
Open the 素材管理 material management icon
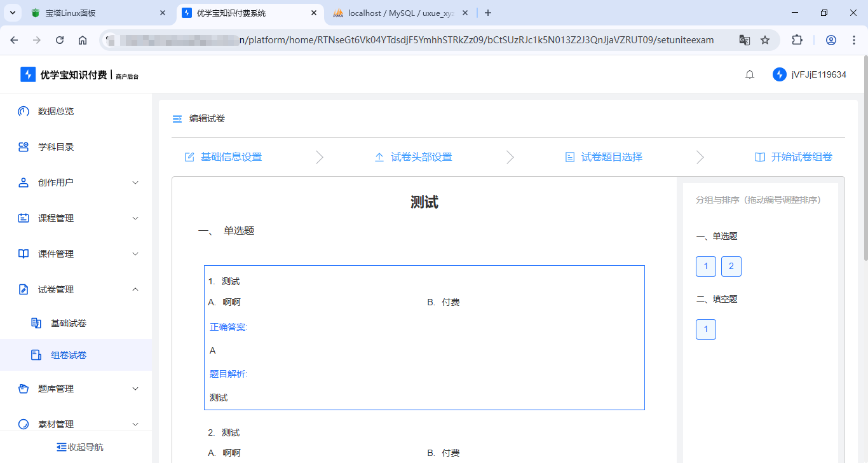(23, 424)
